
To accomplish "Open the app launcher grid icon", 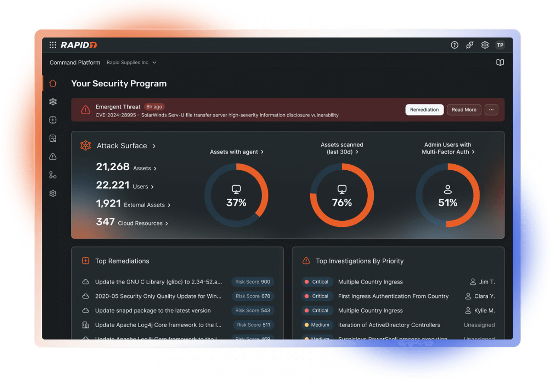I will coord(53,45).
